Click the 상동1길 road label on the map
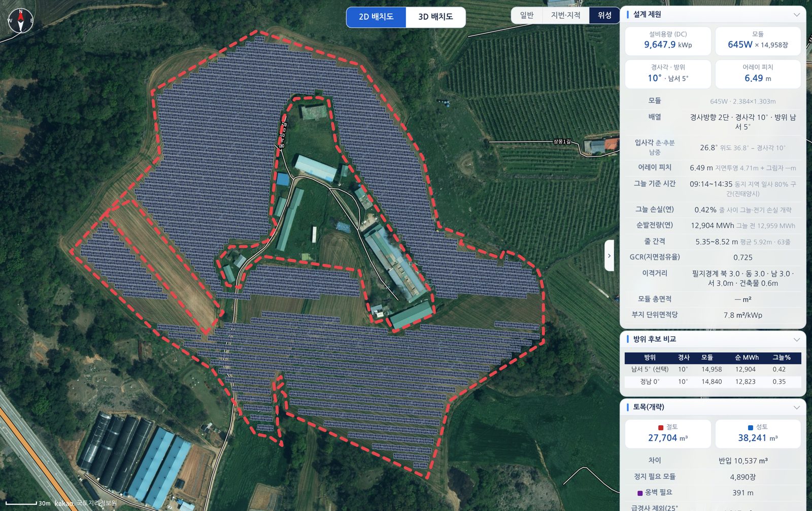 [562, 142]
